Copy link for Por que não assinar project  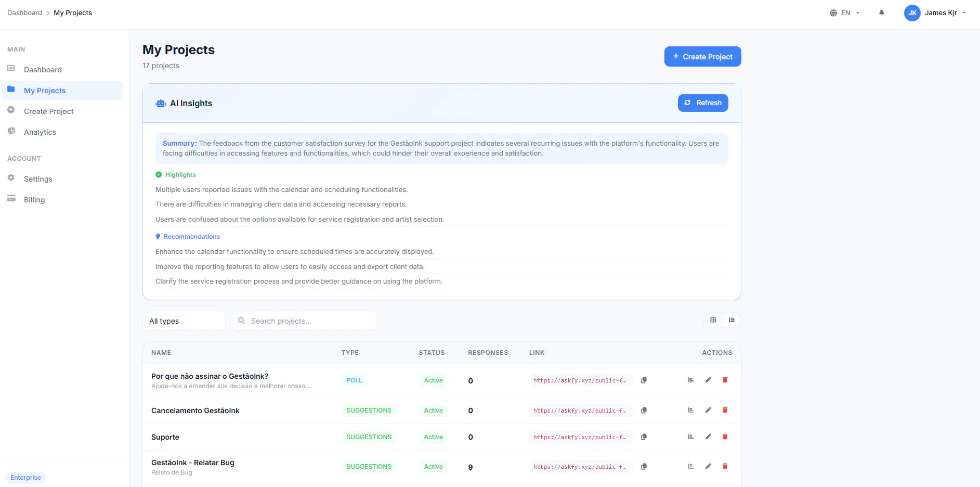point(644,380)
